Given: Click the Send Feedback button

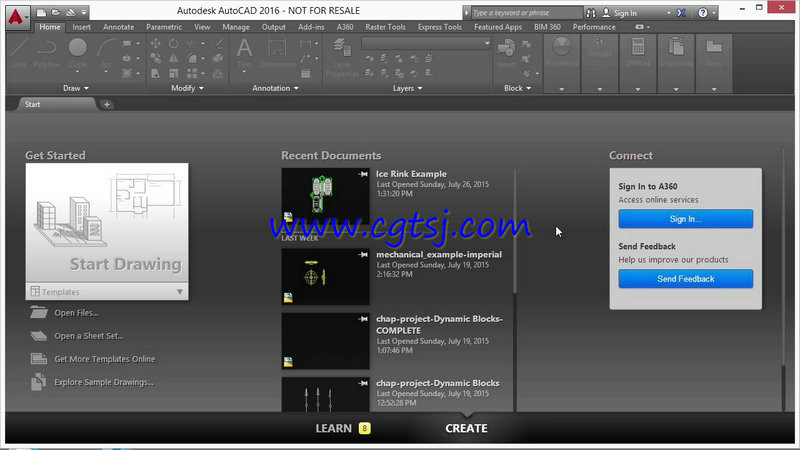Looking at the screenshot, I should coord(685,279).
